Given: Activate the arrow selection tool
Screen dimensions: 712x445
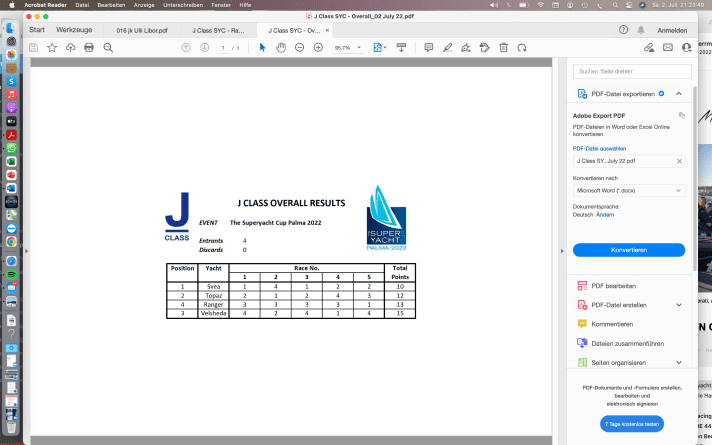Looking at the screenshot, I should coord(263,47).
